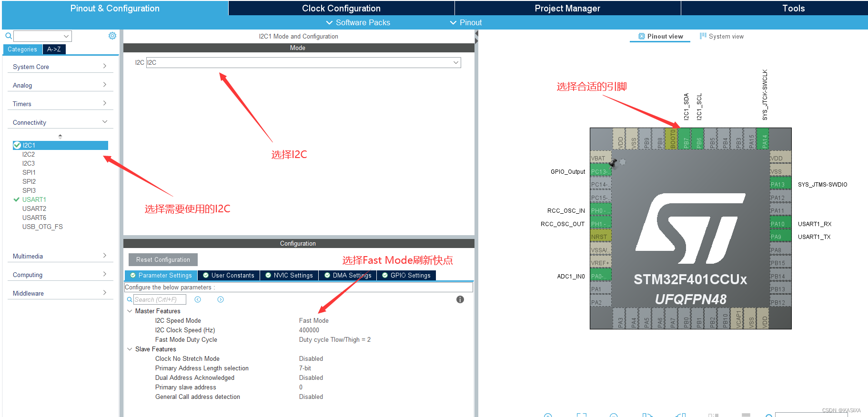This screenshot has height=417, width=868.
Task: Show parameter info with the i icon
Action: pyautogui.click(x=460, y=299)
